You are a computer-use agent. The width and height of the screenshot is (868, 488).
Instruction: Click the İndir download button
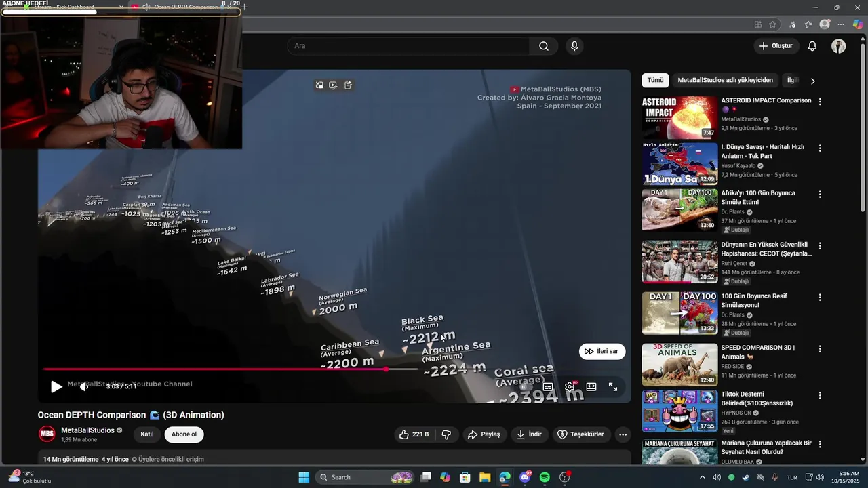[529, 434]
